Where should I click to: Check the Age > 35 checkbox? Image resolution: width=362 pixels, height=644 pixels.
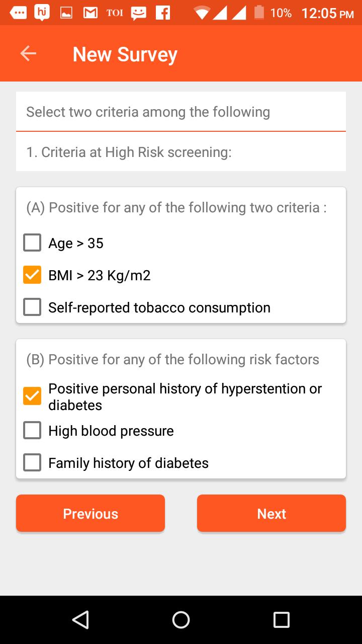tap(32, 243)
